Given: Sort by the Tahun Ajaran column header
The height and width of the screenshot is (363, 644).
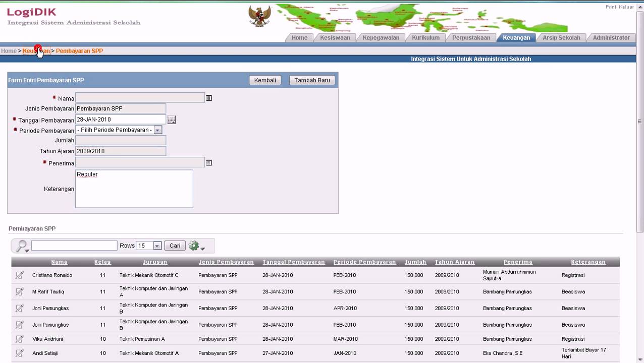Looking at the screenshot, I should [455, 262].
